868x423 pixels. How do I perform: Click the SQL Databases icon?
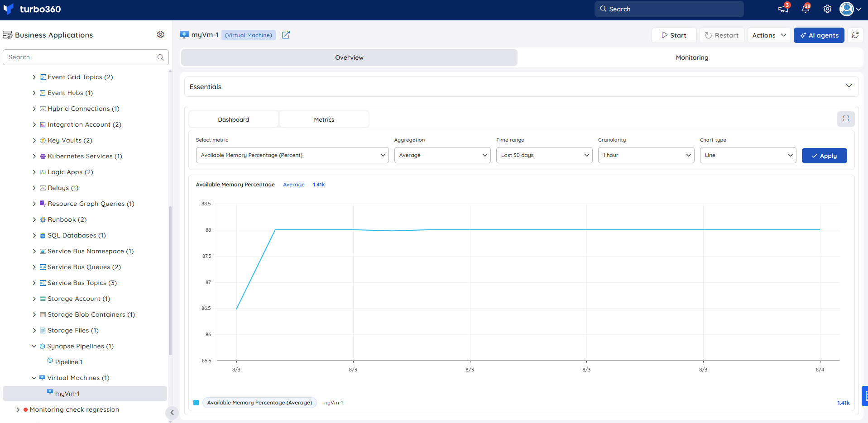click(x=43, y=236)
